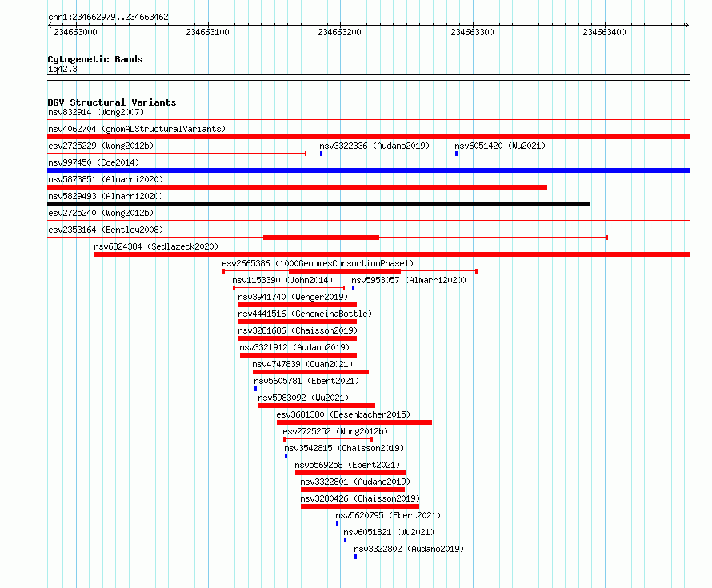Image resolution: width=712 pixels, height=588 pixels.
Task: Click nsv3322802 (Audano2019) label
Action: click(x=409, y=549)
